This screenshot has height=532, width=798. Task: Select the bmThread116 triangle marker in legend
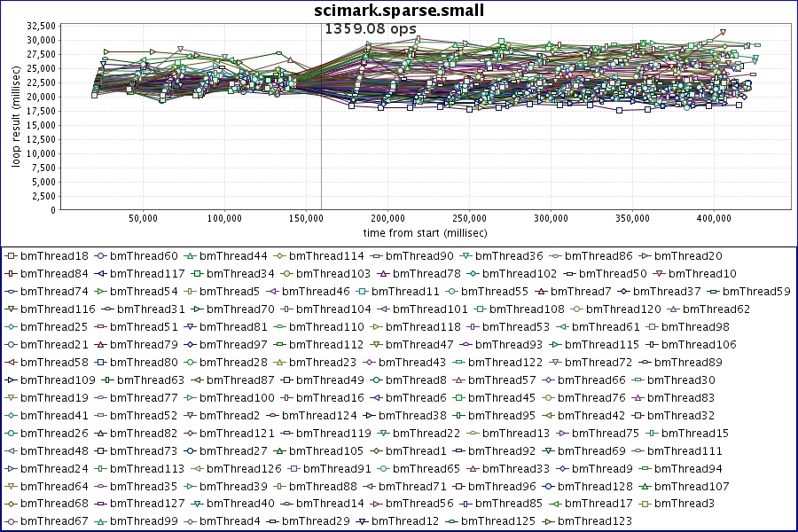click(11, 309)
